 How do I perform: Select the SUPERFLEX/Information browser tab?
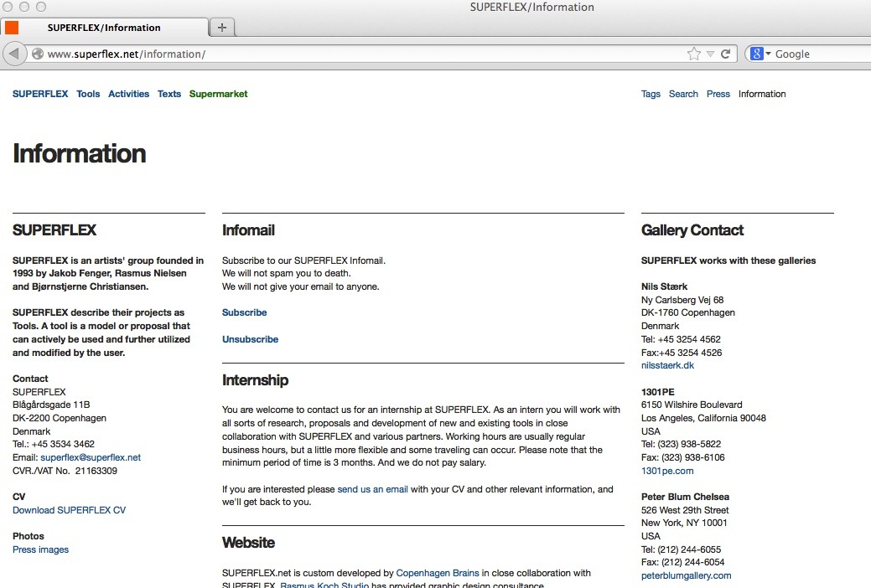point(105,27)
